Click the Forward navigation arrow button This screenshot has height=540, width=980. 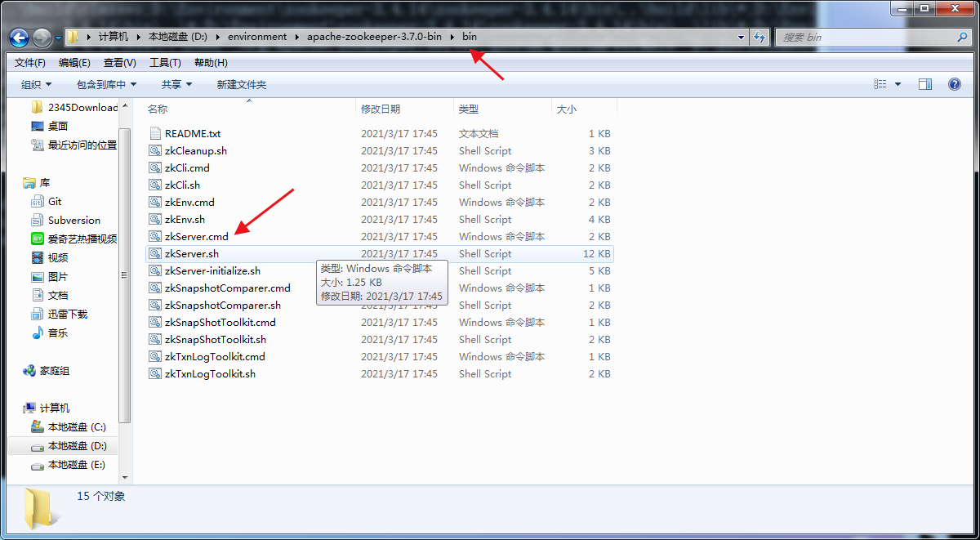(42, 38)
